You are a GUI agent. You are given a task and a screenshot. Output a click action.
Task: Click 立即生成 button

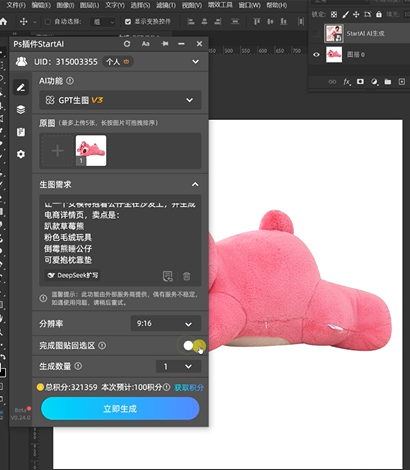(120, 408)
